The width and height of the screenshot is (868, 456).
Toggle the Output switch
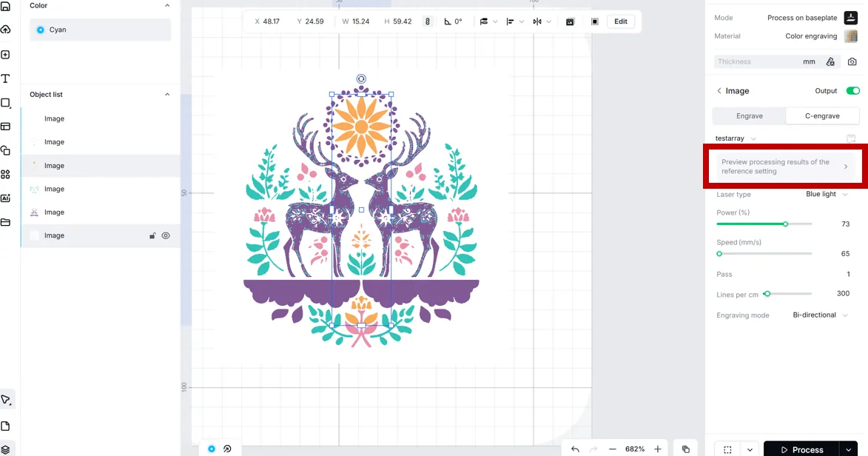pos(852,91)
